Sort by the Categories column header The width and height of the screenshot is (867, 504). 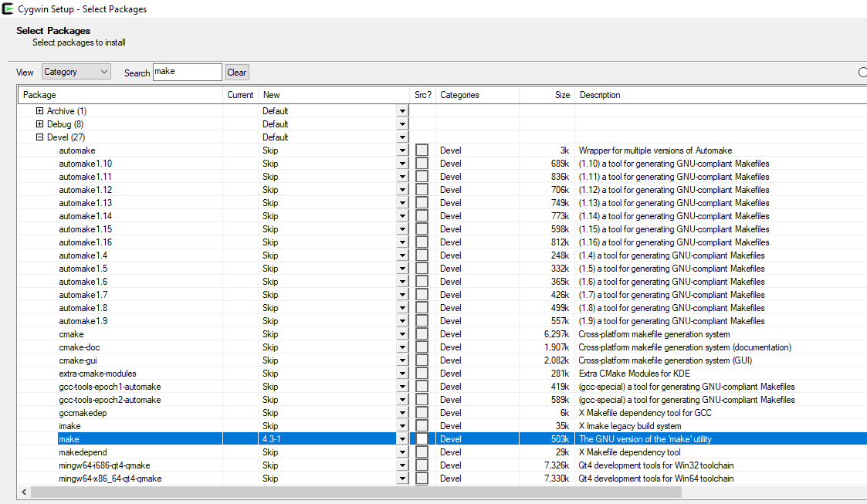tap(477, 95)
